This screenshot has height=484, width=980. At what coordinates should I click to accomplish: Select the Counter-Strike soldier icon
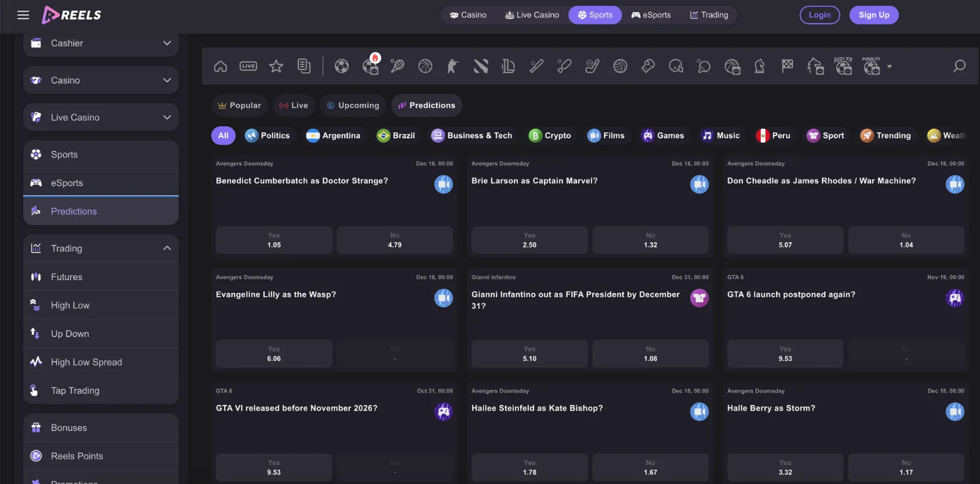pos(453,66)
